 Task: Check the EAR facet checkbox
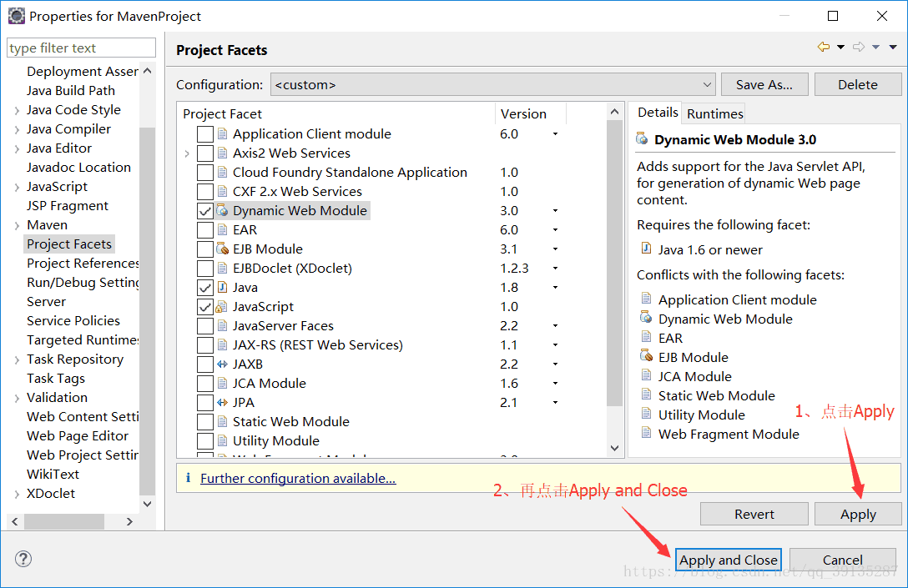(205, 229)
